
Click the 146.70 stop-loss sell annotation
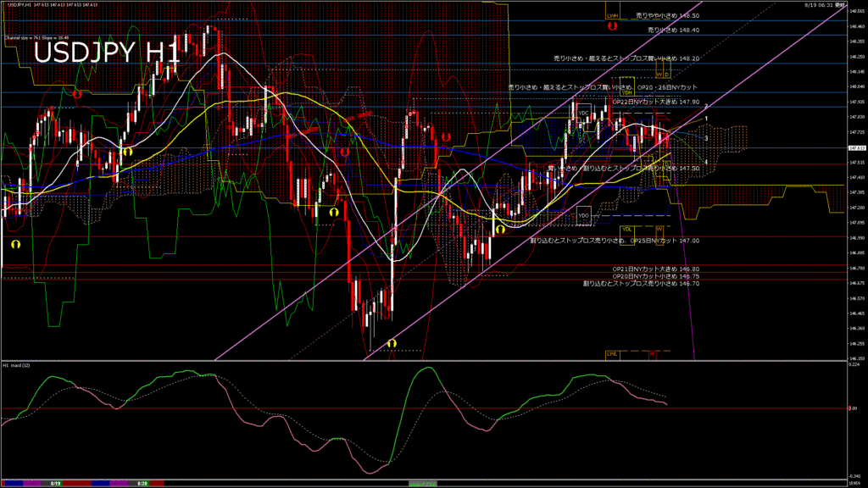pos(640,284)
